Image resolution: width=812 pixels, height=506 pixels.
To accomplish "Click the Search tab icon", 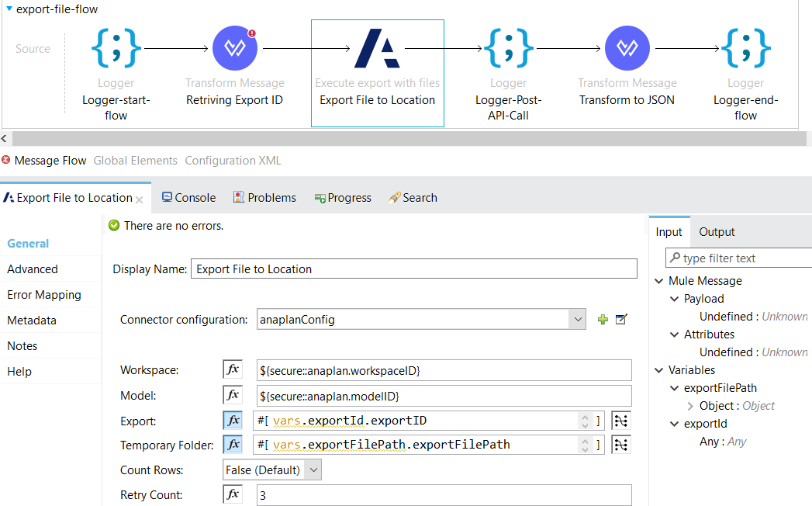I will (x=395, y=198).
